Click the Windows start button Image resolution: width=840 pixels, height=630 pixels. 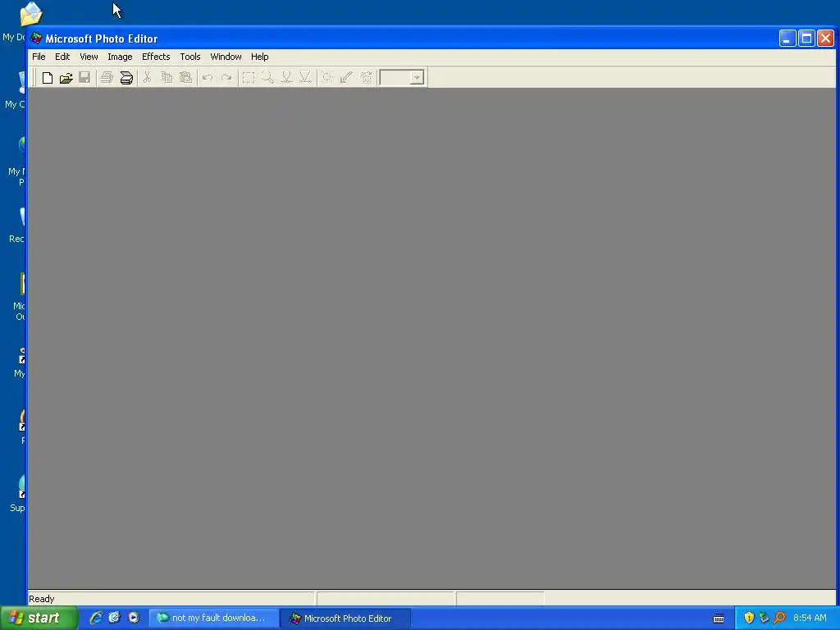click(x=39, y=619)
